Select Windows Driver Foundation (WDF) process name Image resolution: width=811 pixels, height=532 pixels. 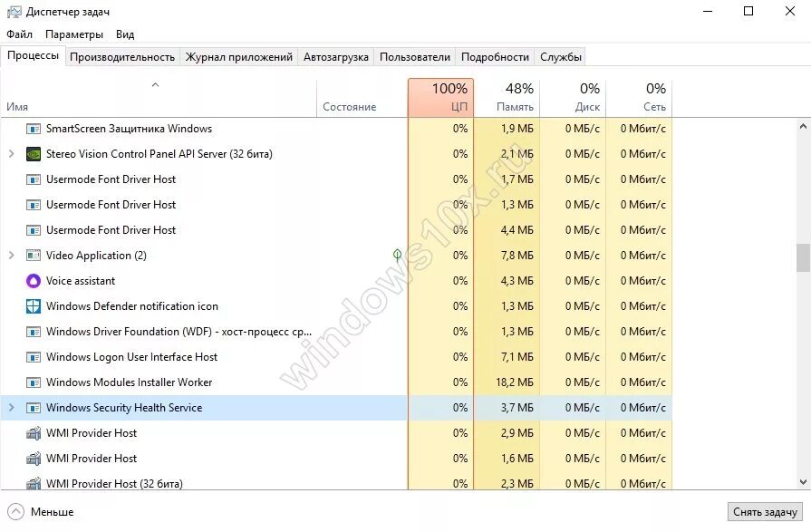(179, 331)
